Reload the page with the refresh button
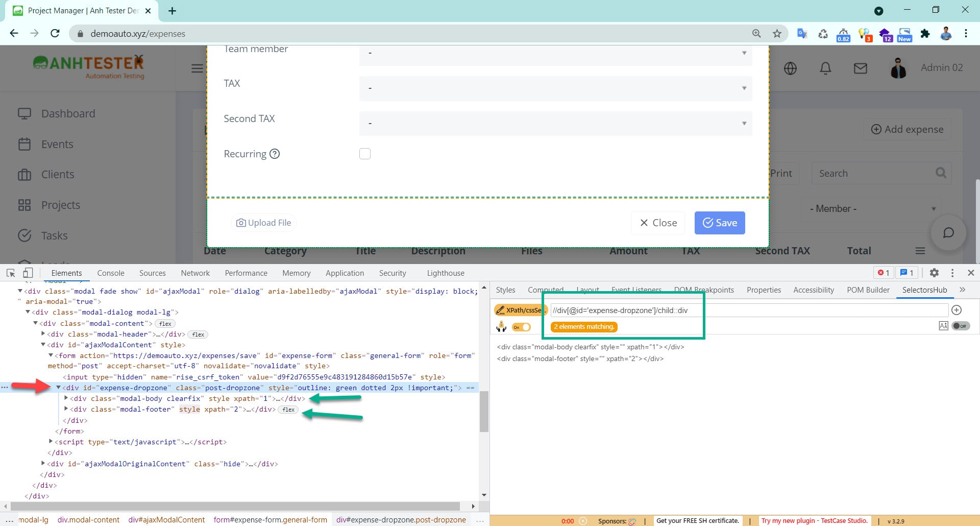The width and height of the screenshot is (980, 526). (55, 33)
